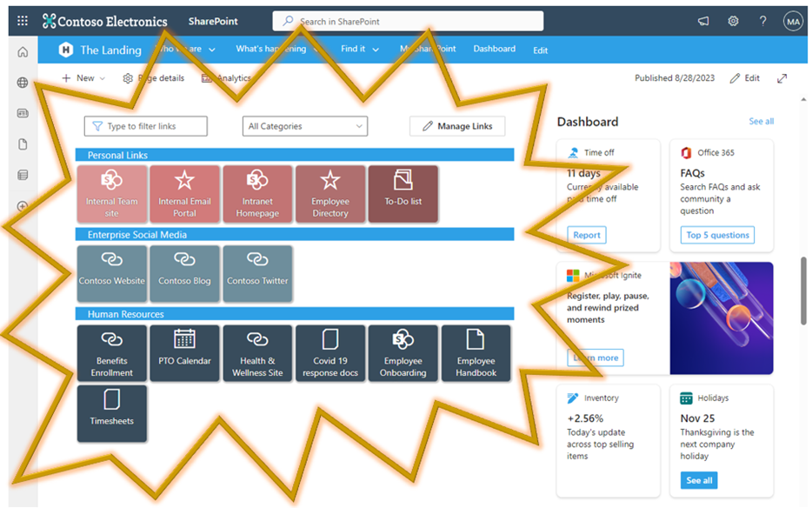
Task: Expand page to full screen arrows icon
Action: (782, 78)
